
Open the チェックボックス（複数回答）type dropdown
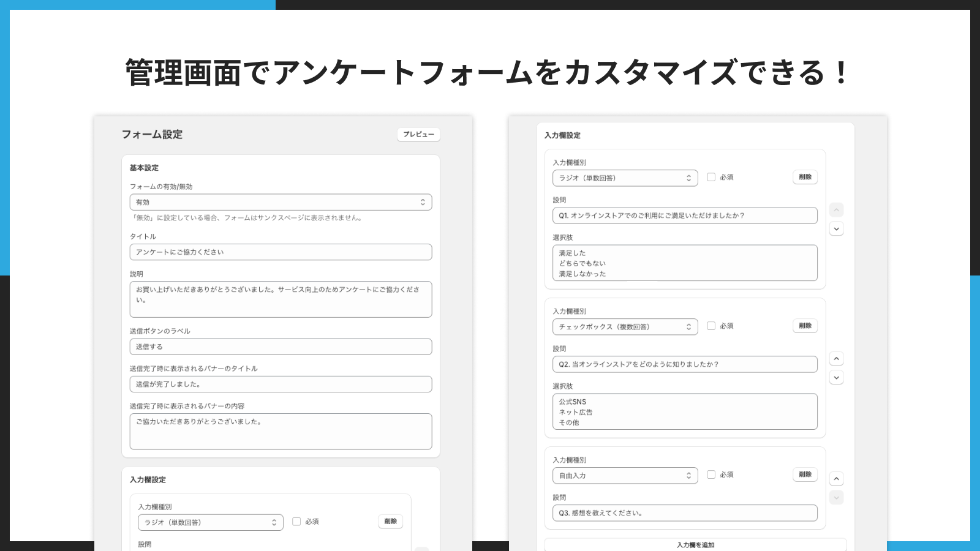625,326
